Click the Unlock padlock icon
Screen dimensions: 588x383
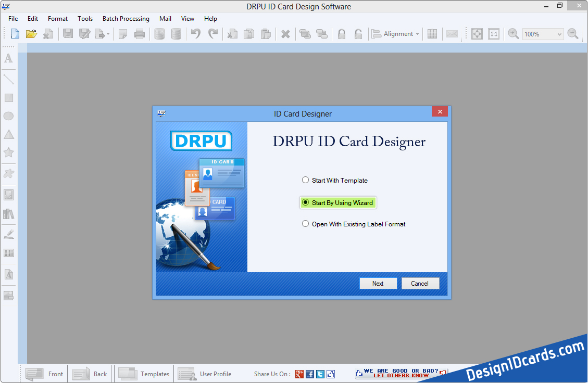[358, 34]
